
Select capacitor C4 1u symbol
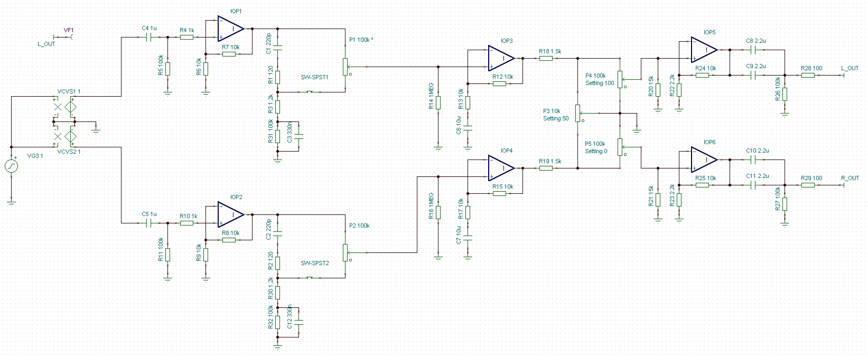click(150, 37)
